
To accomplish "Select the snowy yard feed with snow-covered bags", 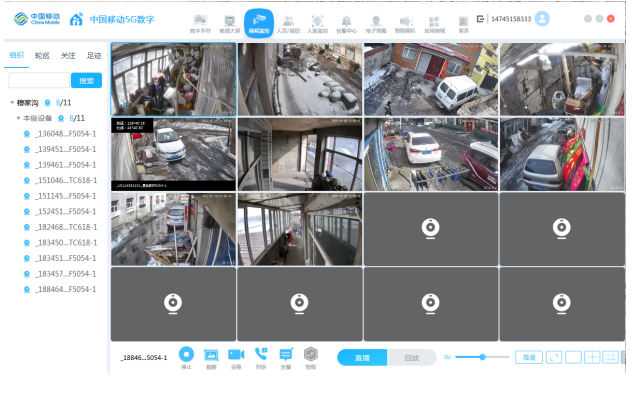I will [x=300, y=79].
